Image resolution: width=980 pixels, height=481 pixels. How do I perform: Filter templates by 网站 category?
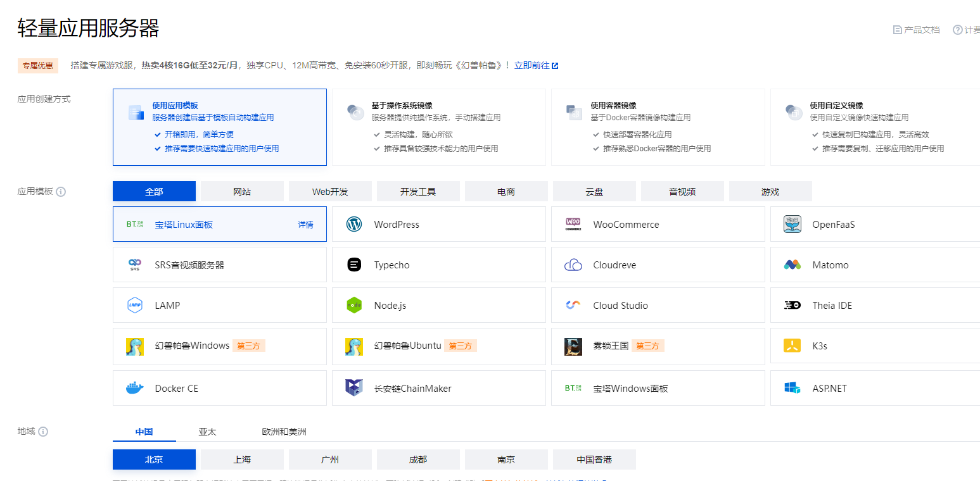point(242,191)
